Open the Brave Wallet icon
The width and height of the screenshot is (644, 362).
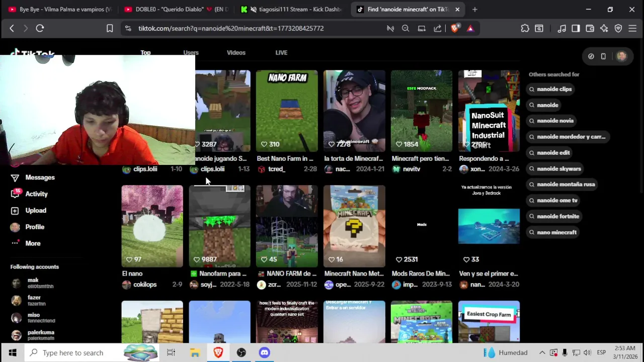click(590, 28)
